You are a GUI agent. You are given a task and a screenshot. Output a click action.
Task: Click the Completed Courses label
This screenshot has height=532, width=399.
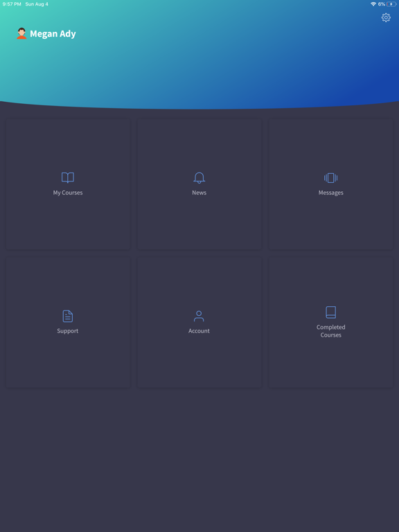[331, 331]
